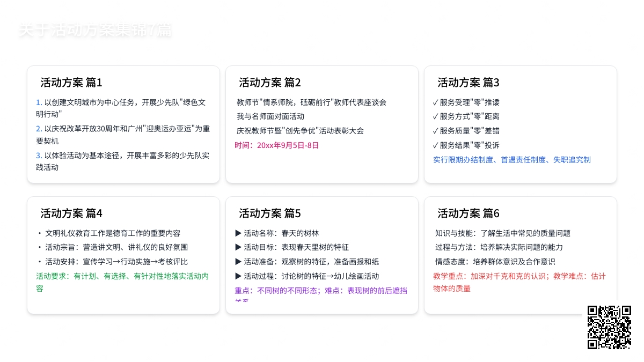
Task: Click the dot bullet before 活动宗旨
Action: [x=40, y=247]
